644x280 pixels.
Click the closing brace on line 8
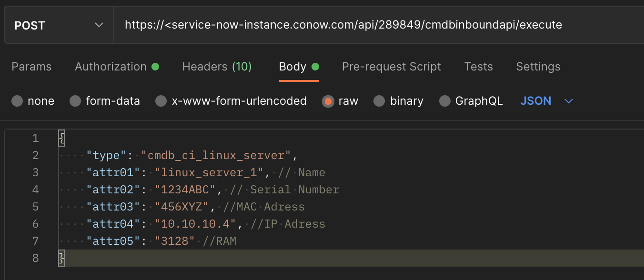point(61,258)
